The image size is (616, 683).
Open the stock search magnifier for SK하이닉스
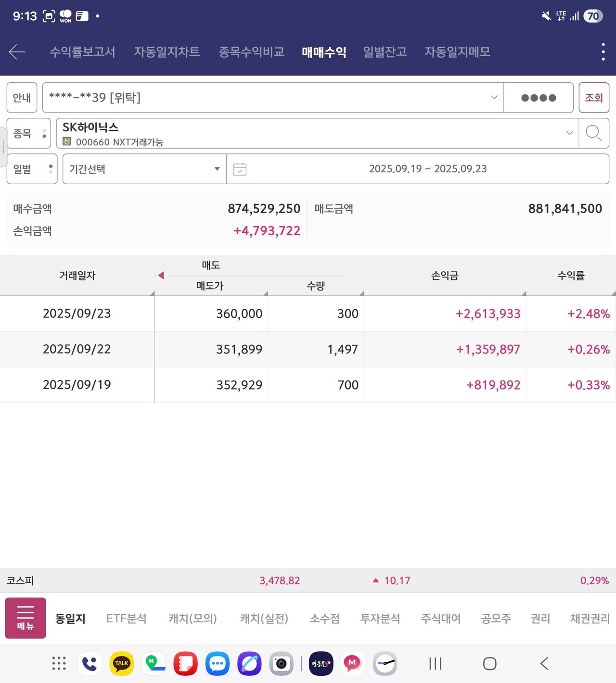[593, 133]
